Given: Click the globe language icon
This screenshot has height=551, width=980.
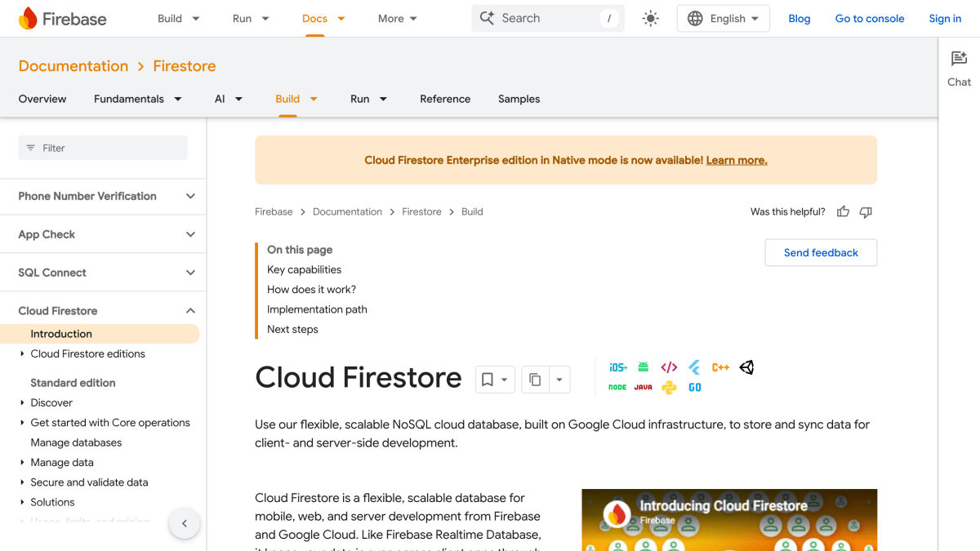Looking at the screenshot, I should click(x=695, y=19).
